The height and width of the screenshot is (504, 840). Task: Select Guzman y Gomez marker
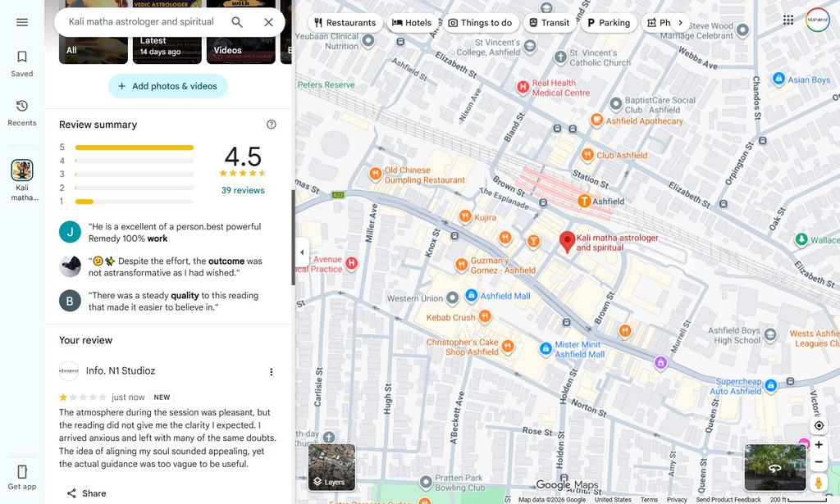(461, 265)
